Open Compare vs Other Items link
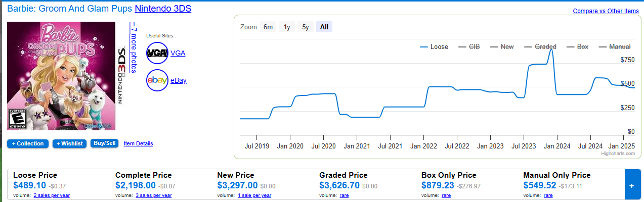 pos(606,11)
